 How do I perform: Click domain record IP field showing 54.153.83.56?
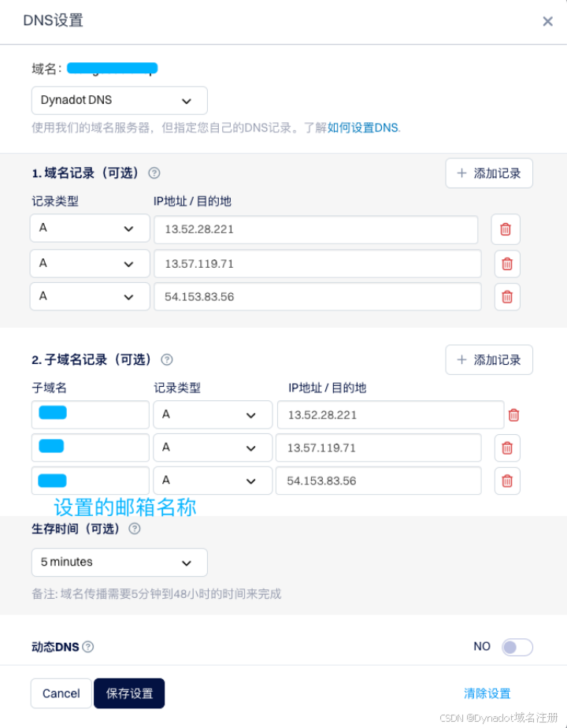point(317,297)
